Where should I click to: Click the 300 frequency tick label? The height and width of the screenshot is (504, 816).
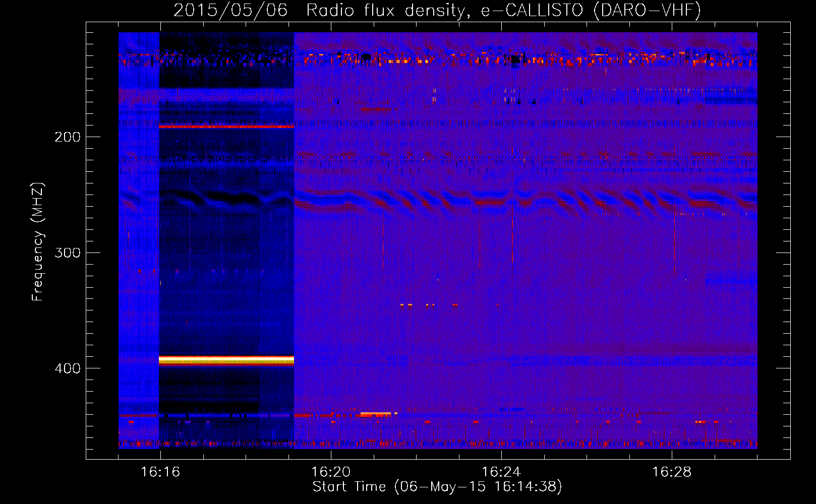68,253
